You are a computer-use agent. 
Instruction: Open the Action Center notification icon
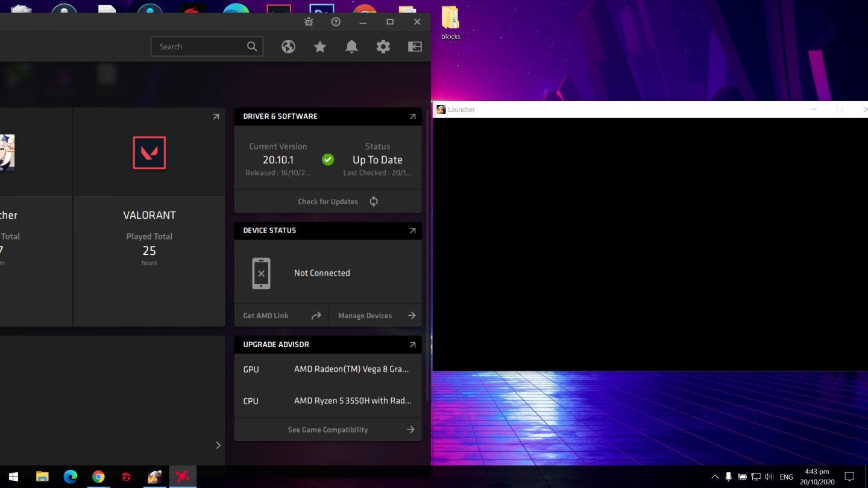tap(849, 477)
